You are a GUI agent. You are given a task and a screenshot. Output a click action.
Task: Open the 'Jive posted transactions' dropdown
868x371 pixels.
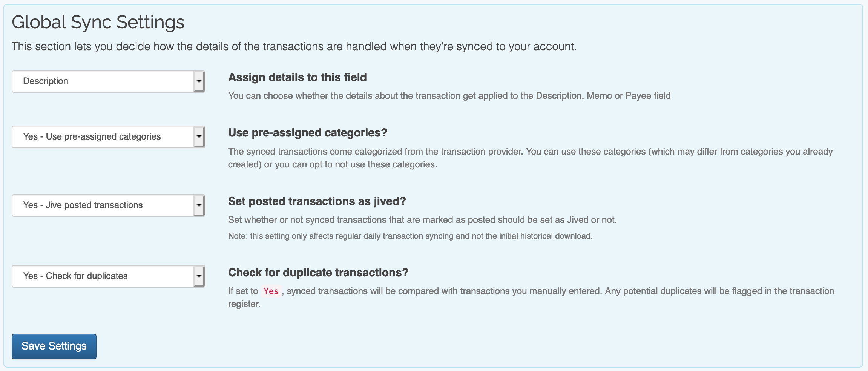coord(103,205)
